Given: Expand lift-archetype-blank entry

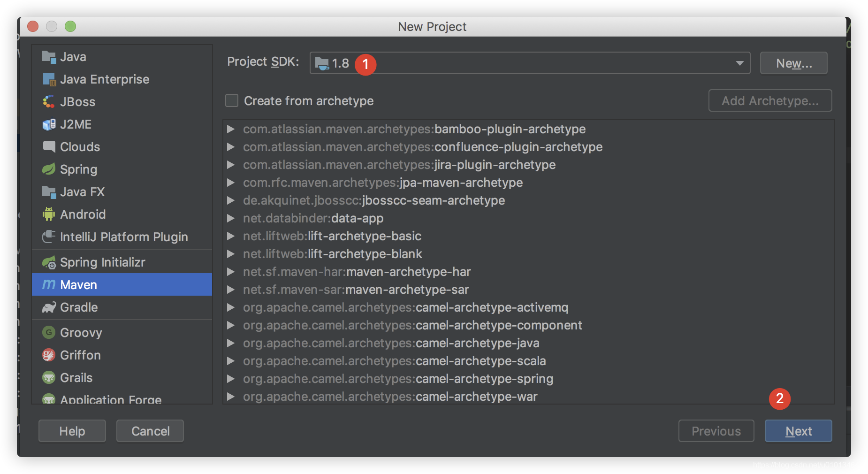Looking at the screenshot, I should 231,254.
